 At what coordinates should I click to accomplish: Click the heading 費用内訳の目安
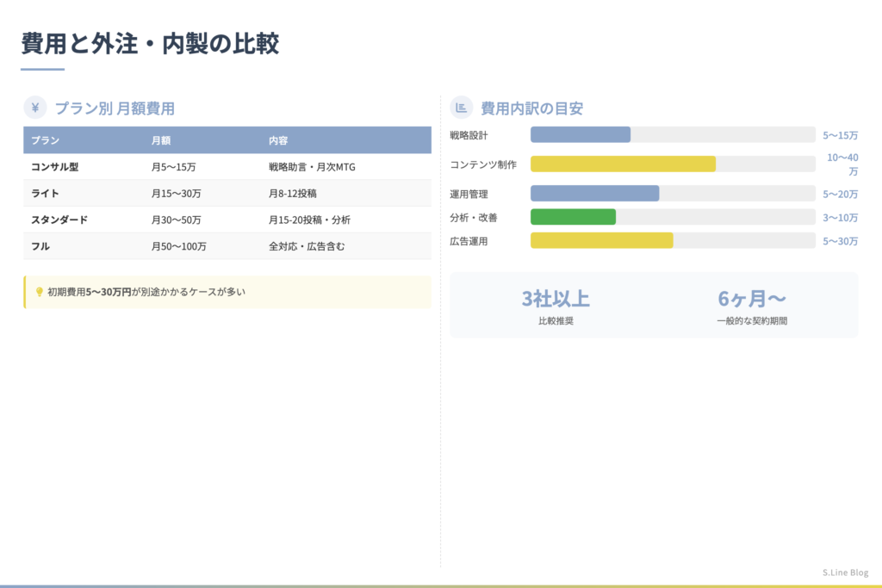(x=531, y=108)
